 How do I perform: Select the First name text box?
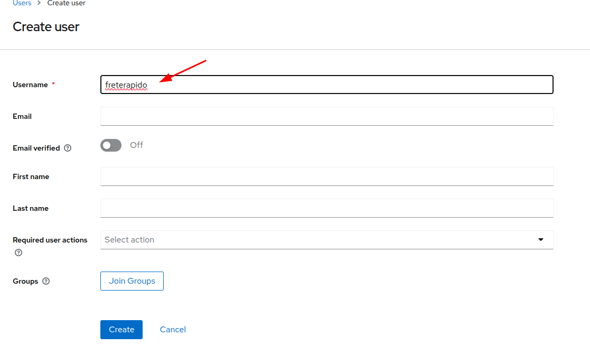326,176
